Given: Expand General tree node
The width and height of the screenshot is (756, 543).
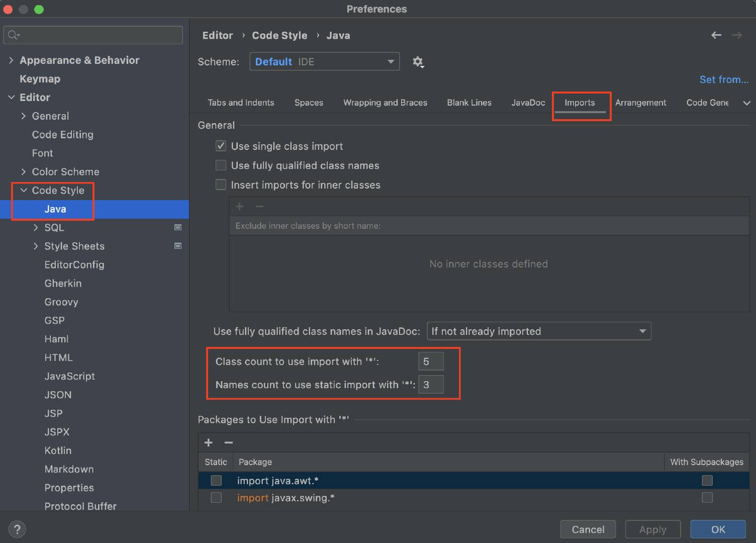Looking at the screenshot, I should pos(23,116).
